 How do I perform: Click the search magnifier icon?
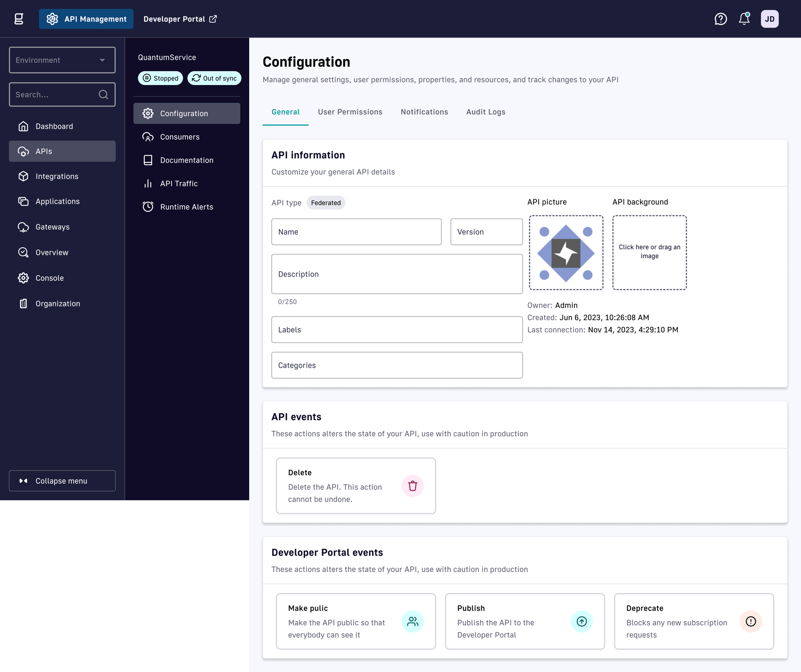[x=103, y=94]
